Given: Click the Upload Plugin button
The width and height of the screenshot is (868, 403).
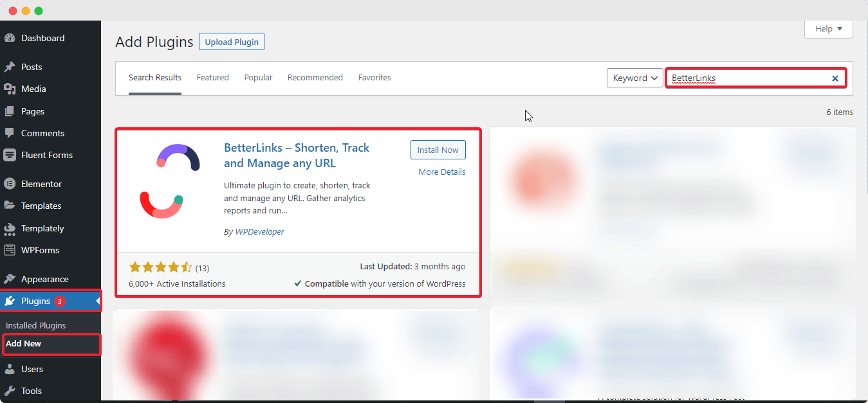Looking at the screenshot, I should [x=232, y=42].
